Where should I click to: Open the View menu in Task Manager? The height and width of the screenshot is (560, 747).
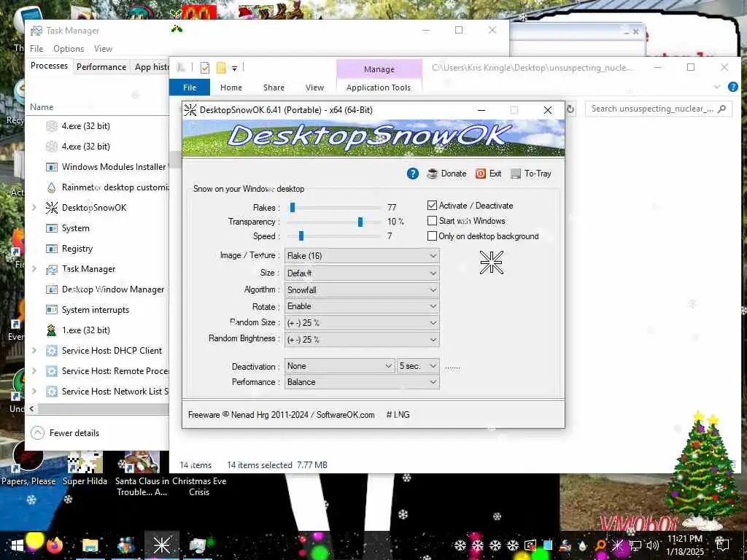103,49
